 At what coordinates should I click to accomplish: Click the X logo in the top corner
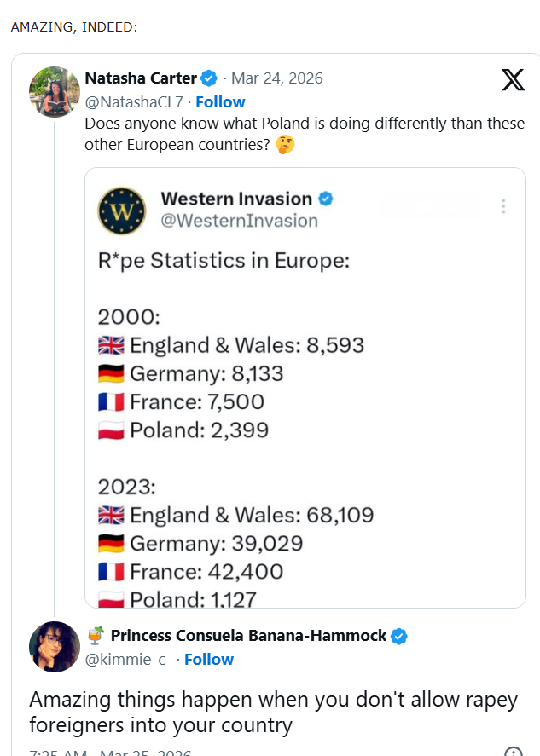(x=512, y=81)
